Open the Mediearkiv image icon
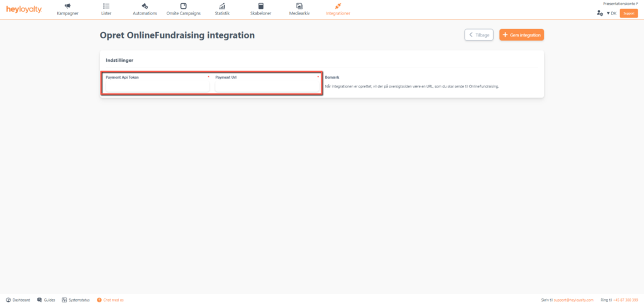Image resolution: width=644 pixels, height=306 pixels. pyautogui.click(x=299, y=6)
